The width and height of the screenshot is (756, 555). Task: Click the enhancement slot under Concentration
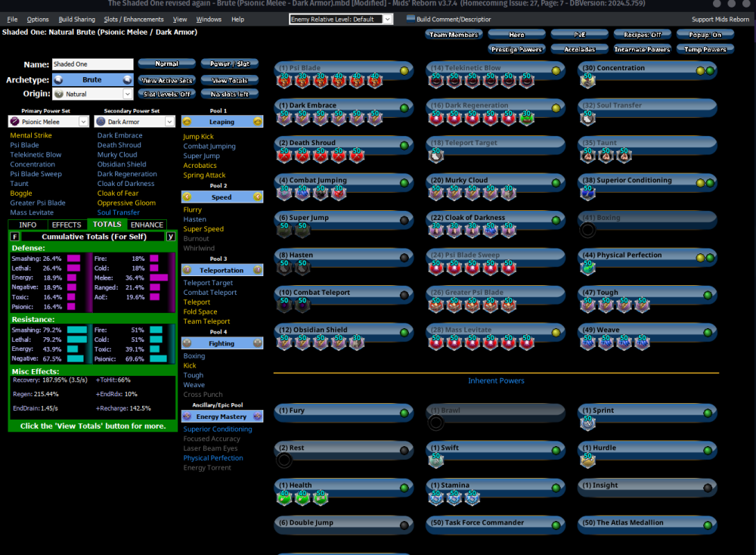588,81
